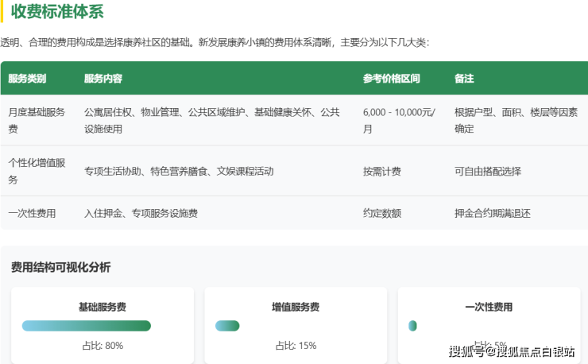Click the 6,000 - 10,000元/月 price cell
Image resolution: width=588 pixels, height=364 pixels.
pyautogui.click(x=398, y=120)
